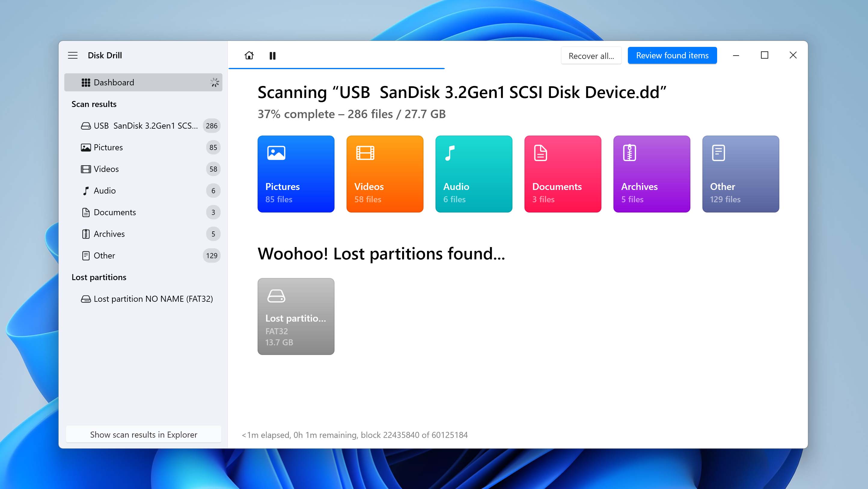Select Dashboard in the sidebar
868x489 pixels.
click(x=143, y=82)
